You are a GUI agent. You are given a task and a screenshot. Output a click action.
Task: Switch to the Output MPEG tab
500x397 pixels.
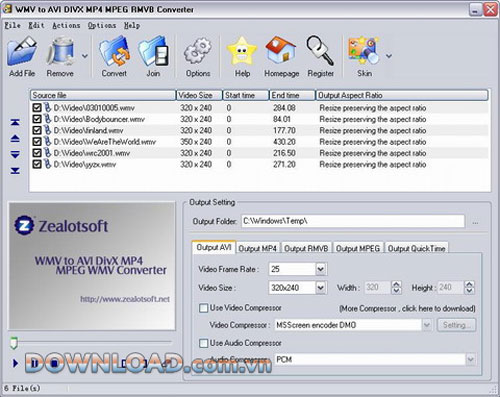coord(358,249)
